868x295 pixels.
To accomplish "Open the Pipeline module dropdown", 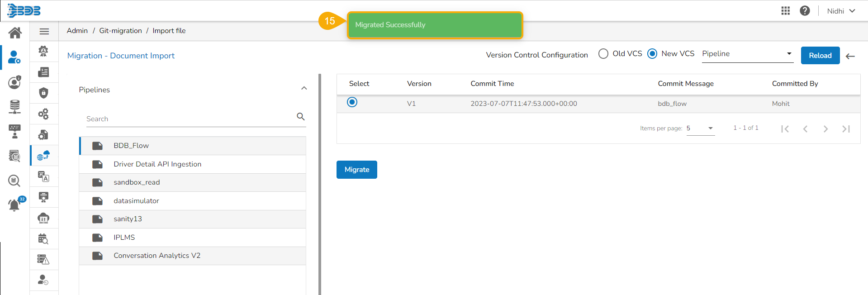I will 747,54.
